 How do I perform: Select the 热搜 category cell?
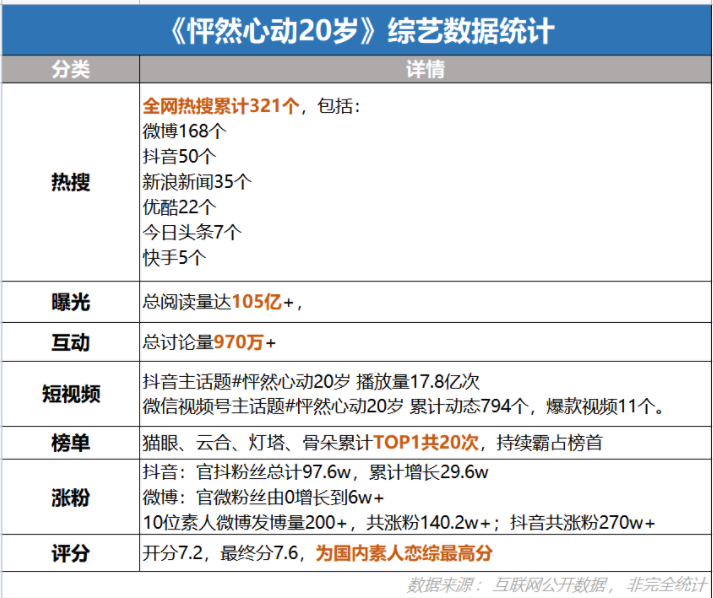pos(70,182)
